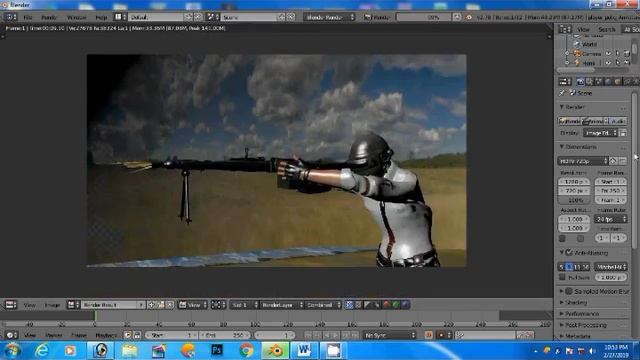This screenshot has width=640, height=360.
Task: Click the timeline End frame field 250
Action: coord(224,335)
